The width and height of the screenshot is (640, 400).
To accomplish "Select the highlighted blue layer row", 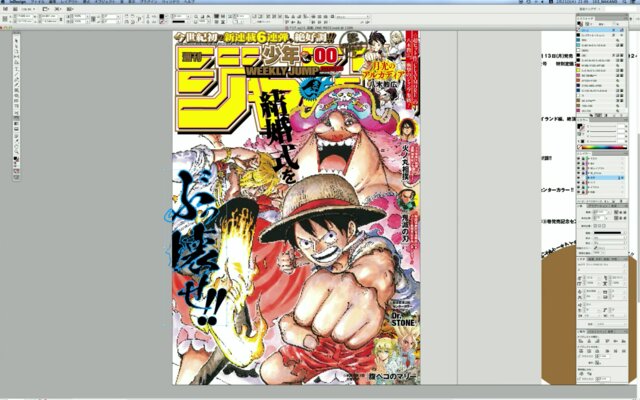I will point(602,177).
